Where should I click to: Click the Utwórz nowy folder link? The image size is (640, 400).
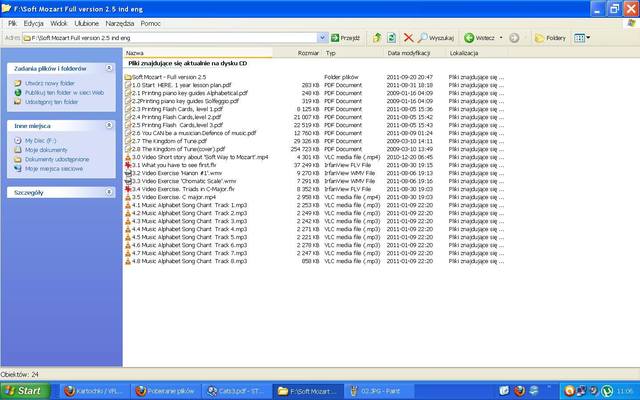point(50,83)
